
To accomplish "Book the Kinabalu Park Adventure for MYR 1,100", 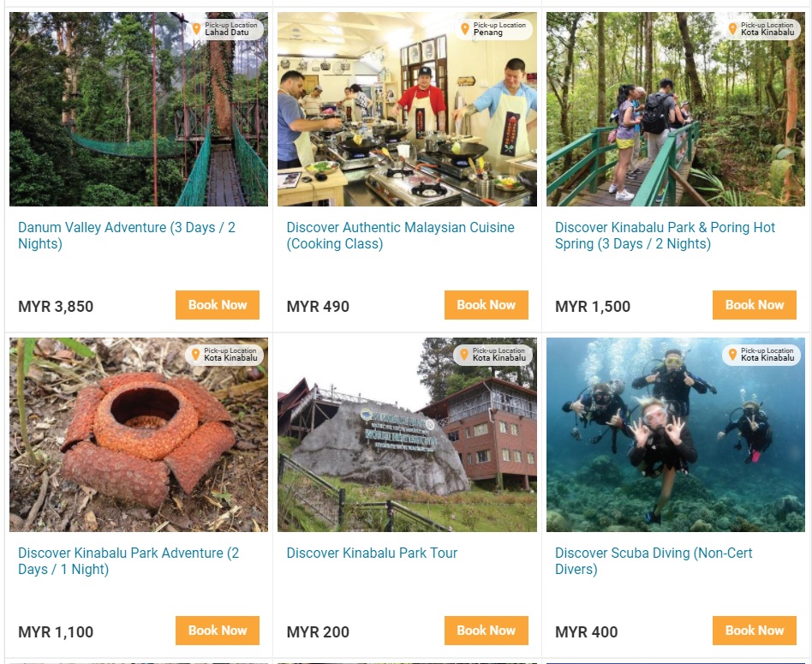I will click(218, 631).
